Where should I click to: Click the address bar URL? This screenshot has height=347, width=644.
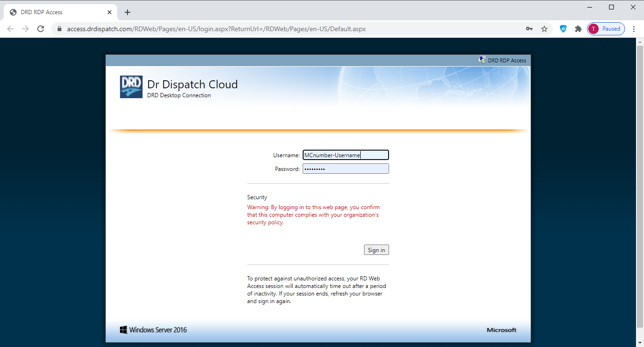click(x=216, y=29)
